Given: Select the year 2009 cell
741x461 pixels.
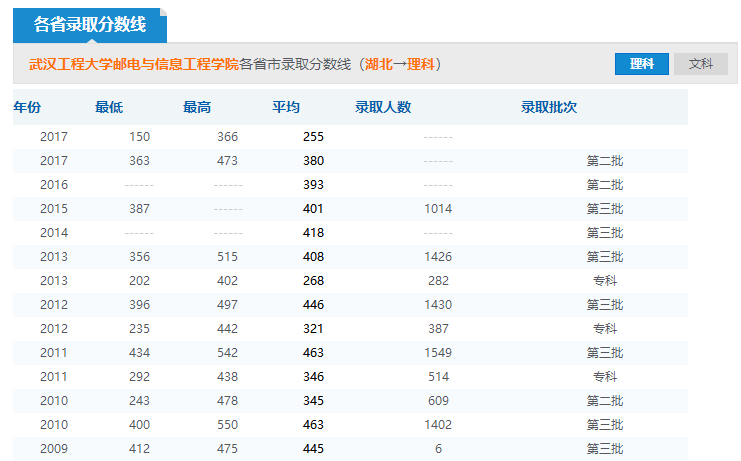Looking at the screenshot, I should (54, 449).
